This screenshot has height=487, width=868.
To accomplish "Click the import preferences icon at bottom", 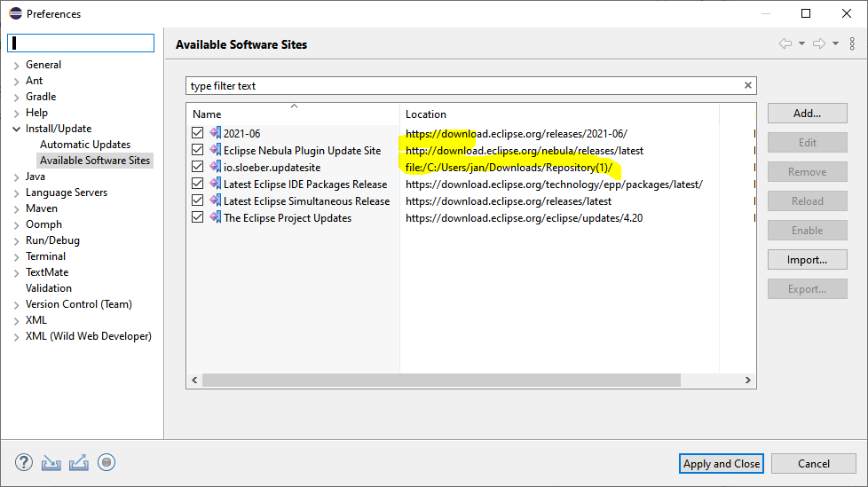I will pos(51,463).
